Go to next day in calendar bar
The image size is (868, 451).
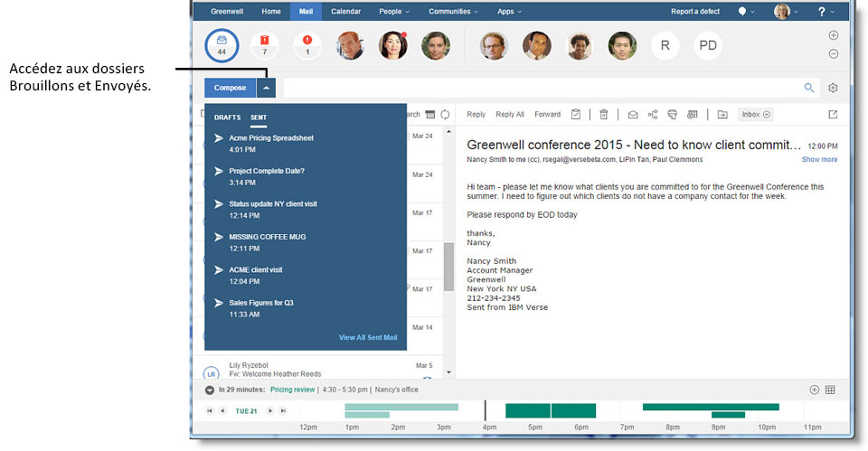[x=270, y=410]
